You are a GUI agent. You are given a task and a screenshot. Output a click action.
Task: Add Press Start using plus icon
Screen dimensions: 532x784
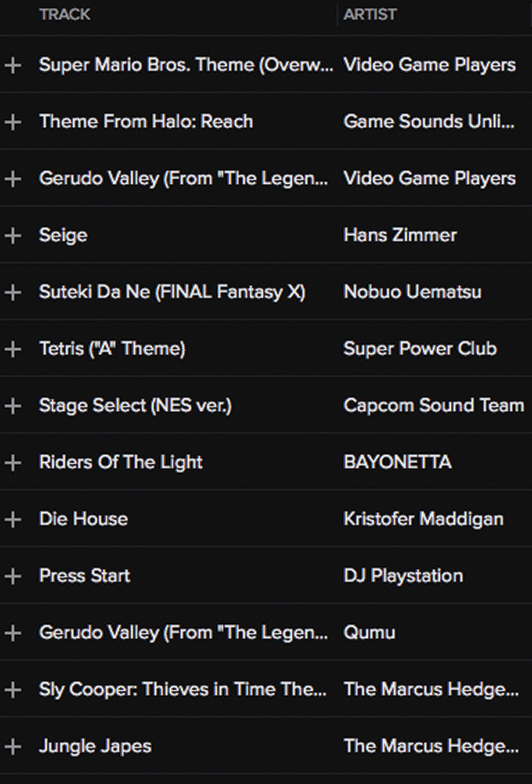coord(13,576)
